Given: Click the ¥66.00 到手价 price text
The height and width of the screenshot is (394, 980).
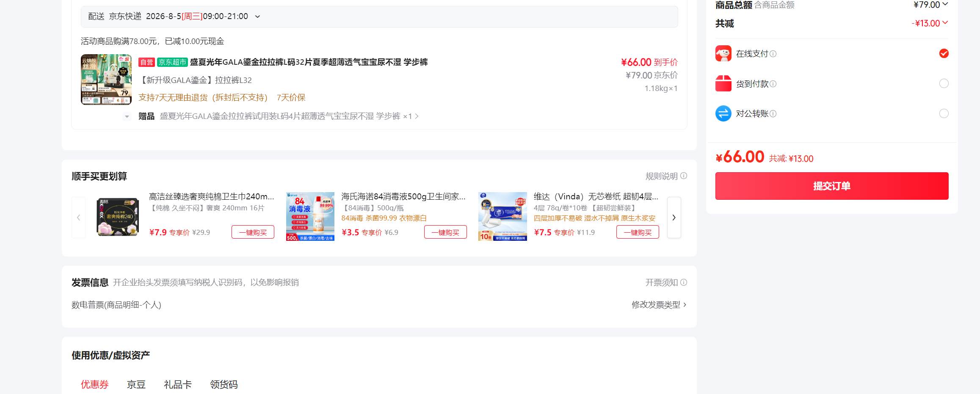Looking at the screenshot, I should 649,62.
